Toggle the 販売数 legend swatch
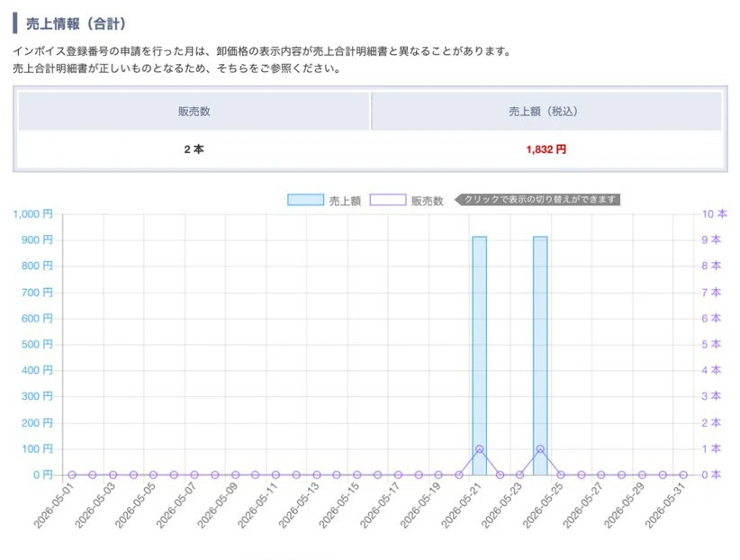 point(387,200)
